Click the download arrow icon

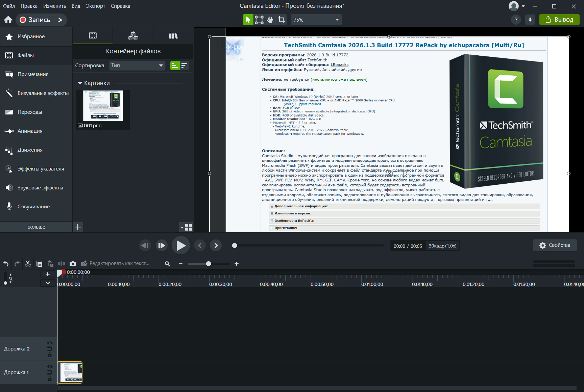(x=530, y=20)
